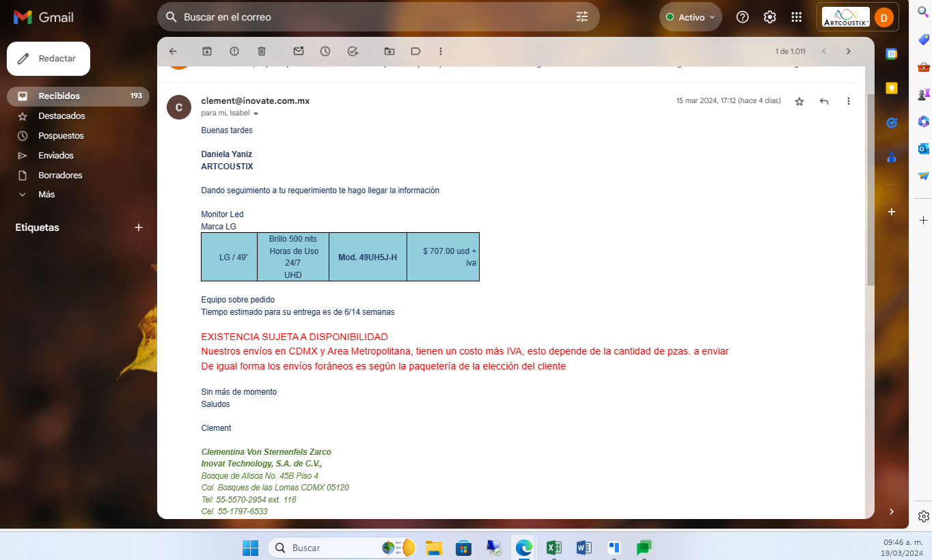The image size is (932, 560).
Task: Reply to Clement's message
Action: (x=824, y=101)
